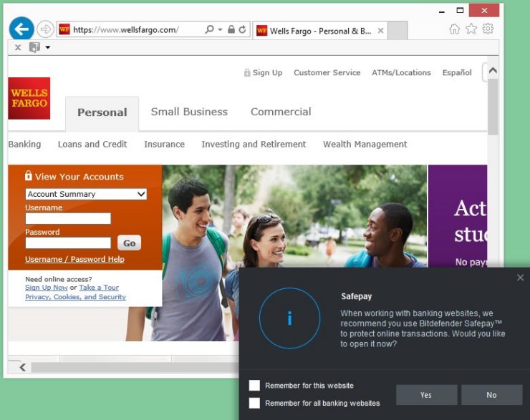
Task: Close the Safepay popup with X
Action: point(520,278)
